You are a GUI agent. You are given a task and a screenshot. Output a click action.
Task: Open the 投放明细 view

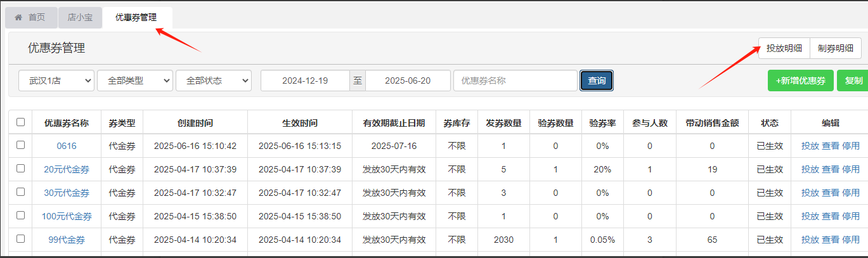pos(784,48)
